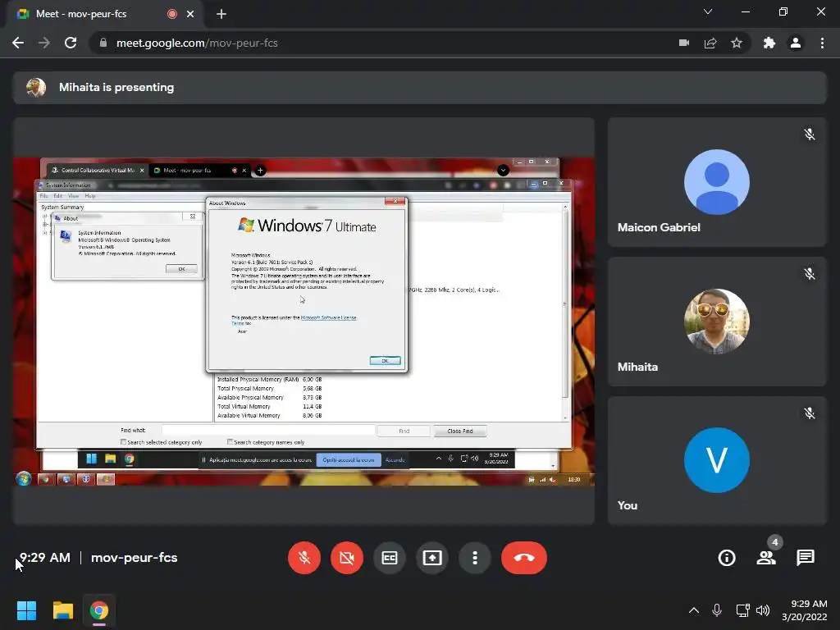This screenshot has width=840, height=630.
Task: Reload the Meet page
Action: click(71, 43)
